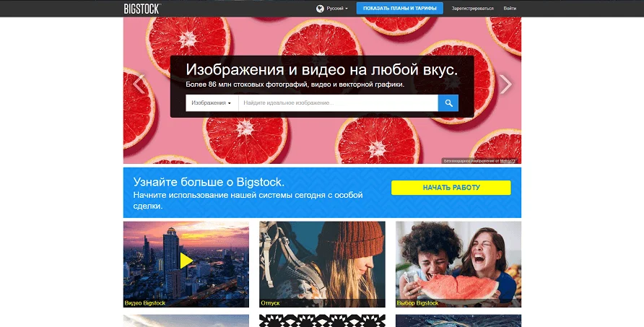Image resolution: width=644 pixels, height=327 pixels.
Task: Click ПОКАЗАТЬ ПЛАНЫ И ТАРИФЫ button
Action: tap(399, 9)
